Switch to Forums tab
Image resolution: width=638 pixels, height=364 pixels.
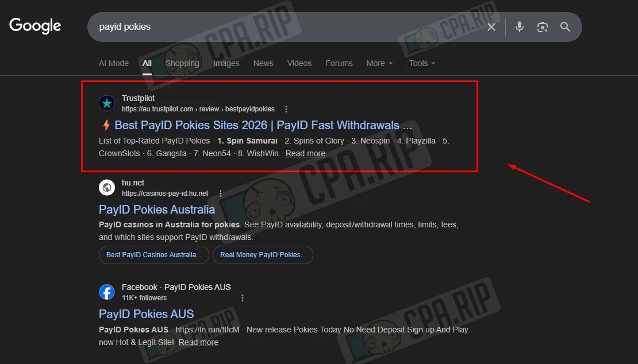(339, 63)
